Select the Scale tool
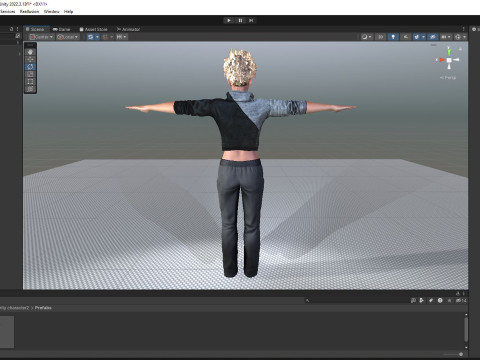The image size is (480, 360). click(30, 74)
